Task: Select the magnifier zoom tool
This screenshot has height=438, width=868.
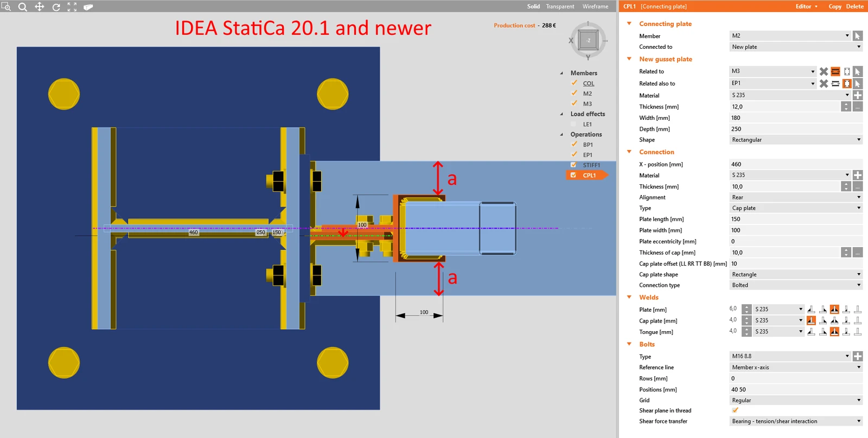Action: 23,7
